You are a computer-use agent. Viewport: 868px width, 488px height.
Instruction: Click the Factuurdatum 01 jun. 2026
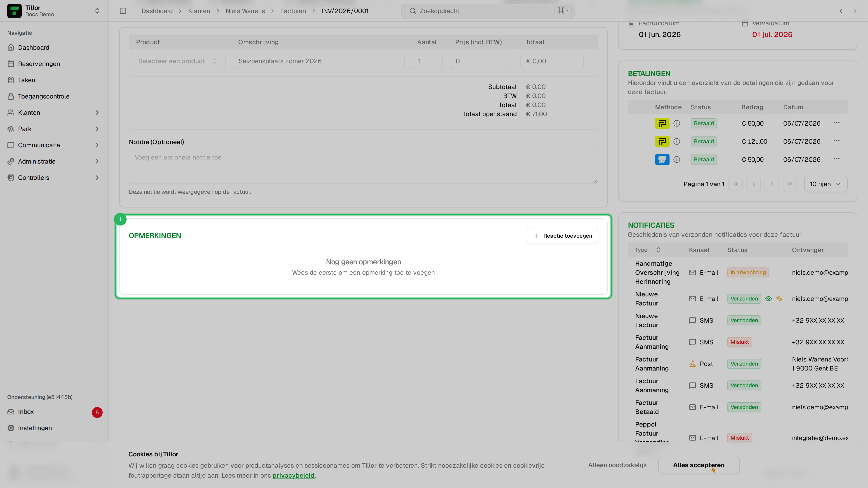(x=659, y=35)
